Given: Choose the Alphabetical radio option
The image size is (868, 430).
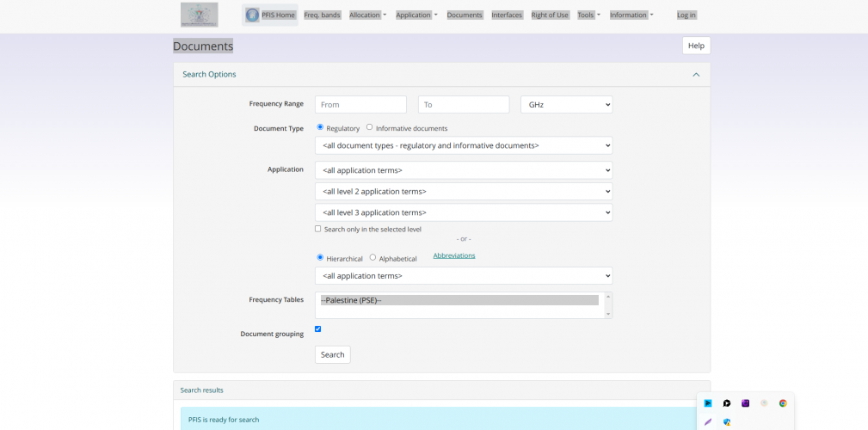Looking at the screenshot, I should (x=372, y=257).
